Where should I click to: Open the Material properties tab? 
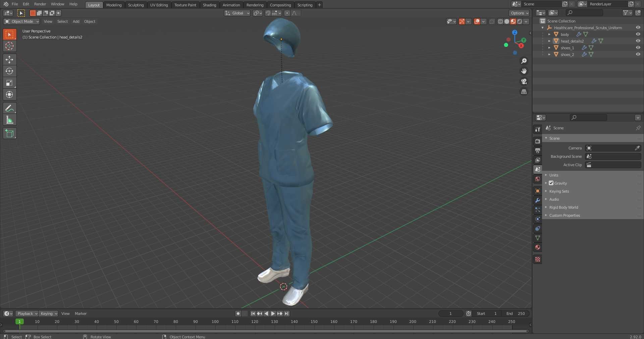tap(538, 247)
